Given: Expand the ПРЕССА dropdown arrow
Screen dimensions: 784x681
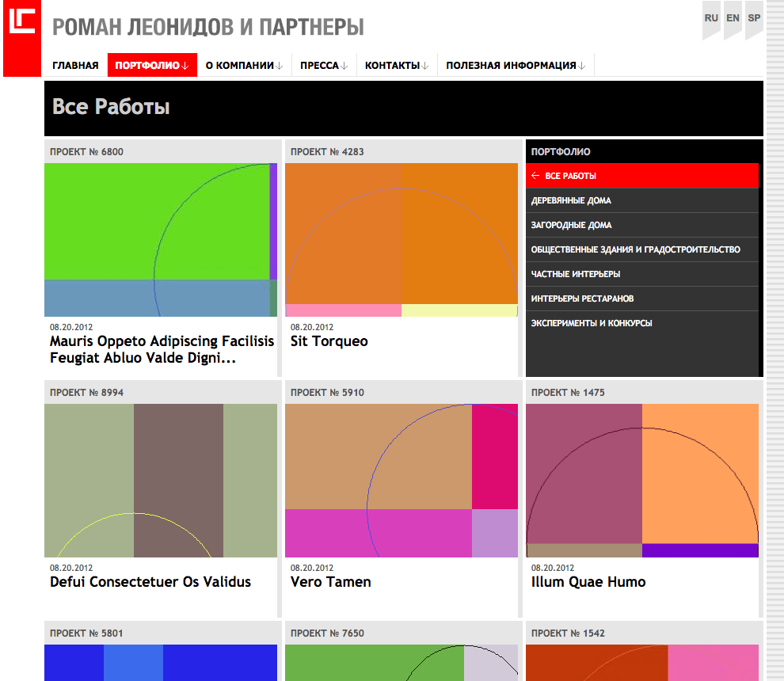Looking at the screenshot, I should (344, 66).
